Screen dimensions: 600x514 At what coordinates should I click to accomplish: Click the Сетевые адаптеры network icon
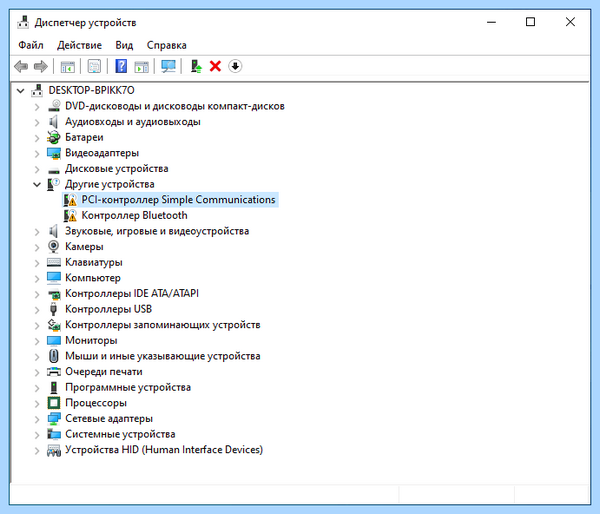(54, 419)
